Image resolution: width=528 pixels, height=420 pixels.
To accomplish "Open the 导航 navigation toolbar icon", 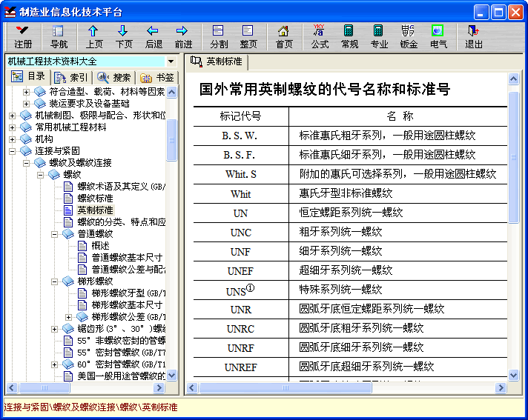I will pyautogui.click(x=59, y=36).
